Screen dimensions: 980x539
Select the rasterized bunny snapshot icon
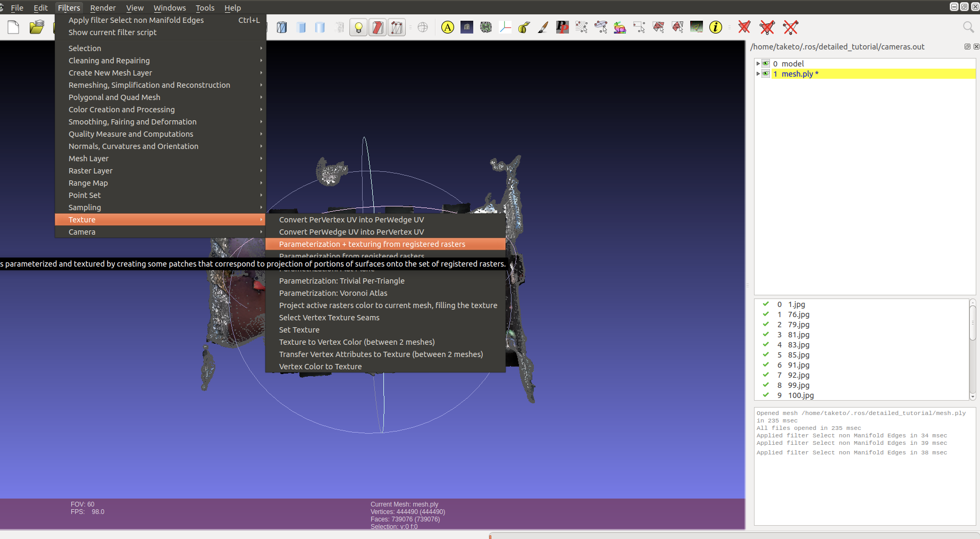(x=619, y=27)
